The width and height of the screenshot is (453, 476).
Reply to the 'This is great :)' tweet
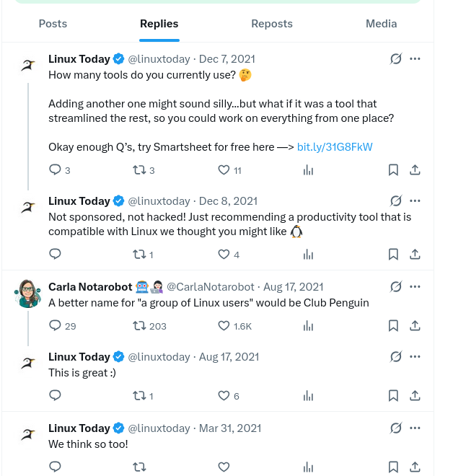point(56,395)
